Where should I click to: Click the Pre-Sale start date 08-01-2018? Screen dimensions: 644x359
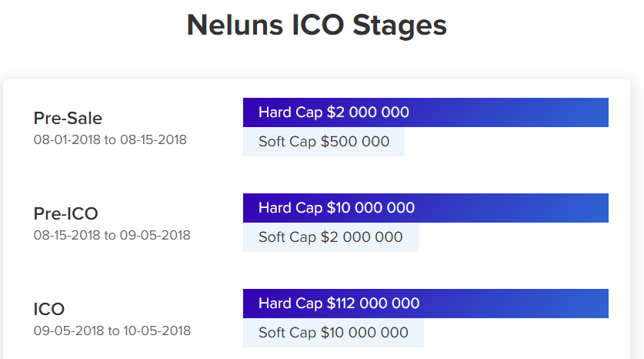click(67, 140)
